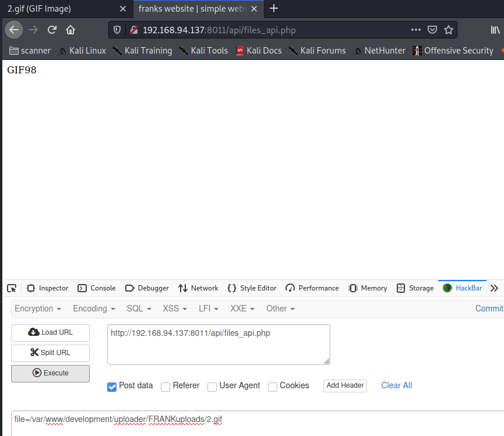Expand the Encryption dropdown in HackBar
This screenshot has width=504, height=436.
(38, 309)
